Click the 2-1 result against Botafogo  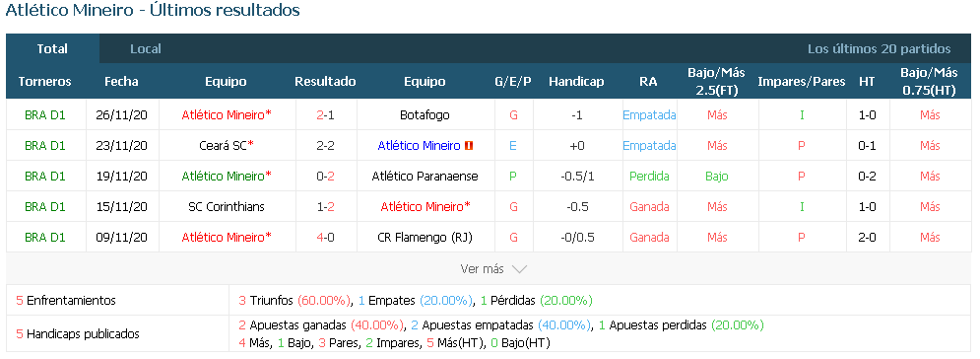(x=325, y=115)
